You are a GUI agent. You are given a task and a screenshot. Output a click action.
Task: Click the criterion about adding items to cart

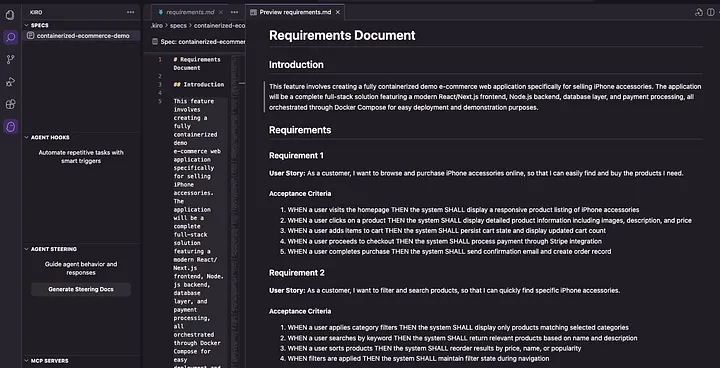click(447, 231)
